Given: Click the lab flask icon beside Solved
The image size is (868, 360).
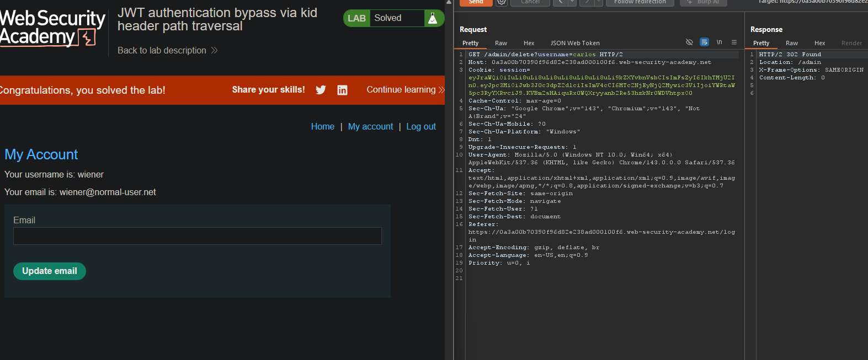Looking at the screenshot, I should coord(433,18).
